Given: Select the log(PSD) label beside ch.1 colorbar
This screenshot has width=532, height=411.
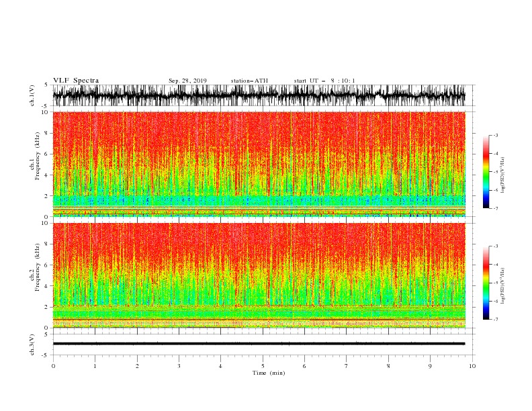Looking at the screenshot, I should coord(503,175).
